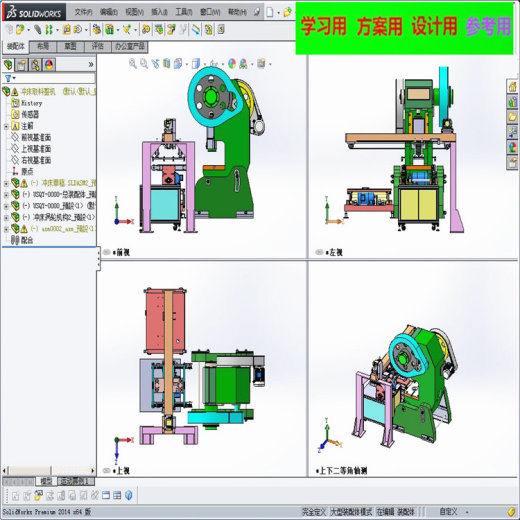Select the 前视基准面 (Front Plane) item
Viewport: 520px width, 520px height.
[31, 137]
